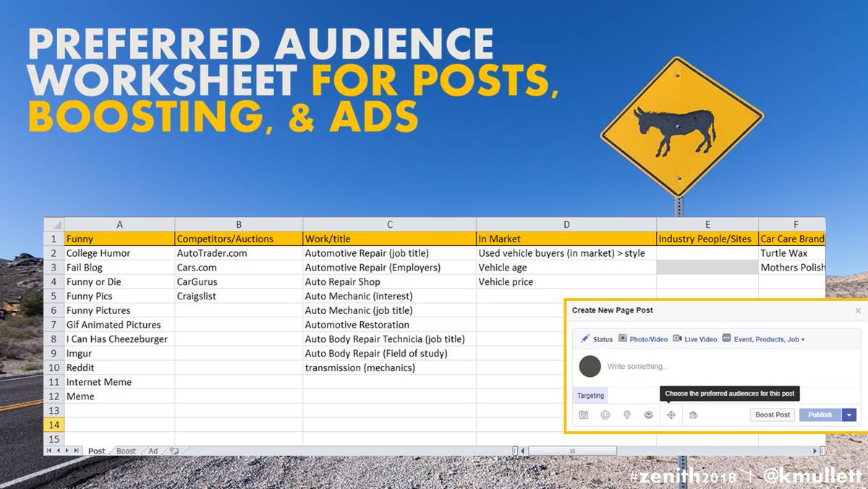Click the Reddit cell

pos(119,367)
